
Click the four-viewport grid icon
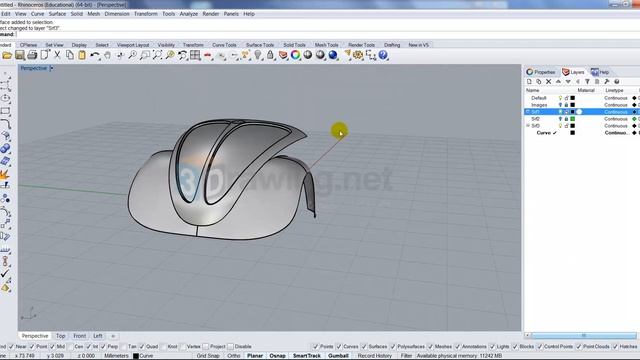tap(195, 55)
